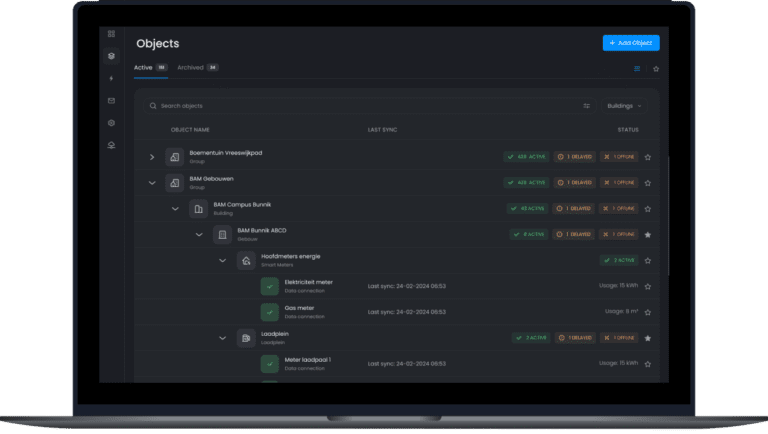
Task: Click the 1 Delayed badge on BAM Gebouwen
Action: 574,183
